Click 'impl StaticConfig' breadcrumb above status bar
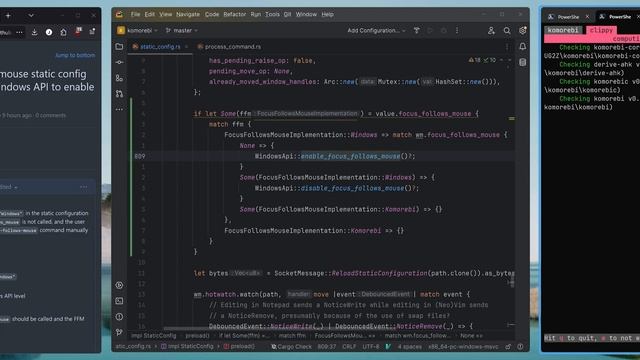Image resolution: width=640 pixels, height=360 pixels. 154,336
